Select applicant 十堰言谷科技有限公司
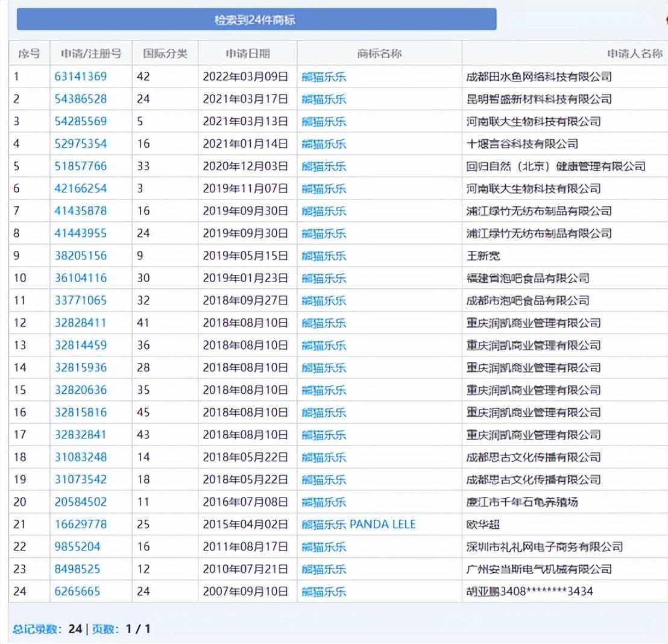The image size is (668, 644). tap(522, 144)
